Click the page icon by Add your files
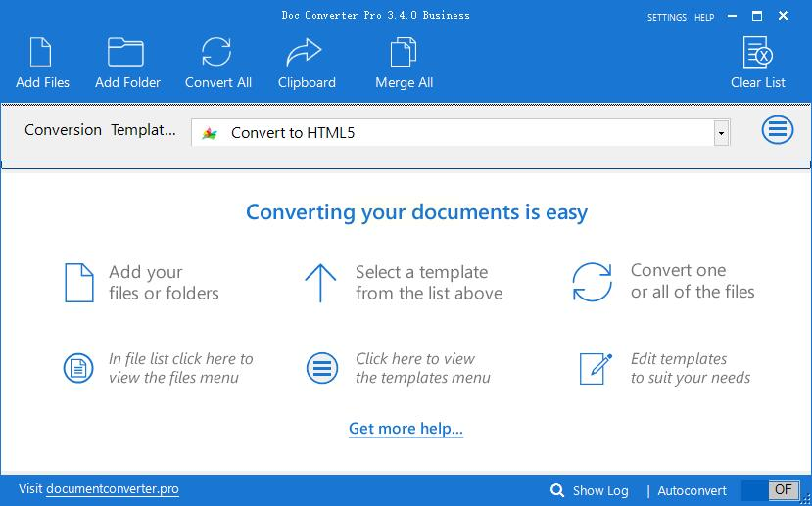 click(x=79, y=283)
